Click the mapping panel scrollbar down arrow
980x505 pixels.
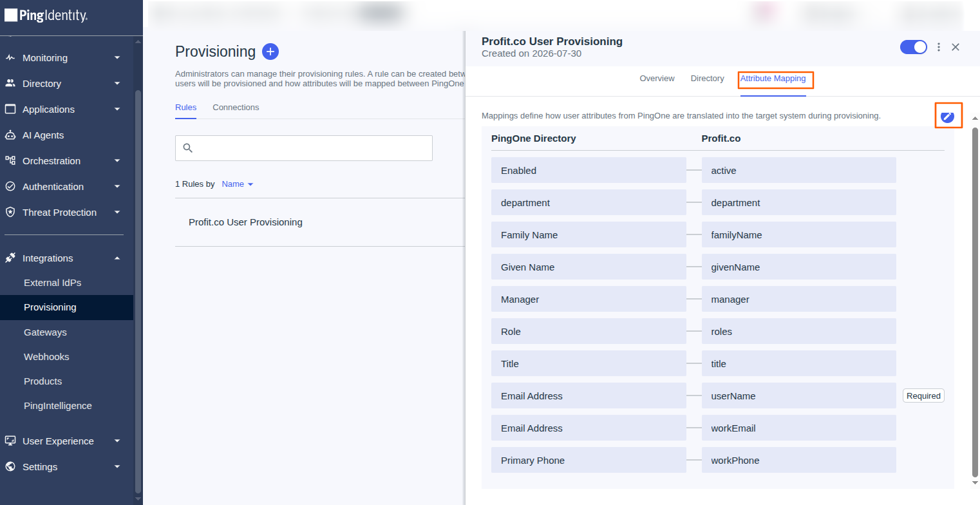click(x=975, y=482)
